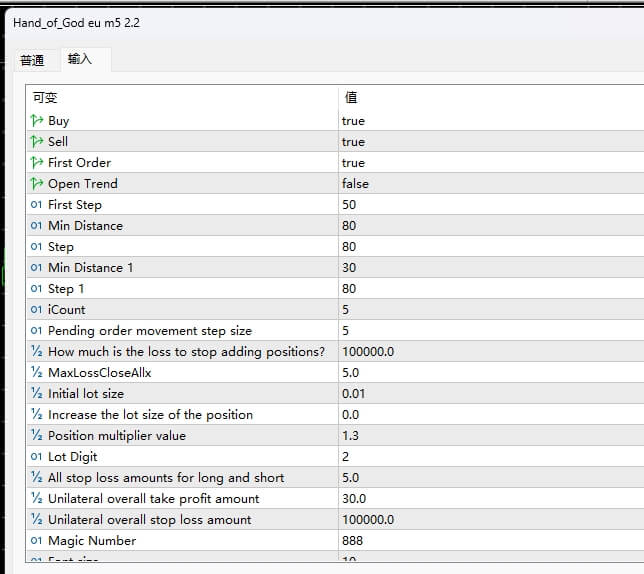Click the 可变 column header
Image resolution: width=644 pixels, height=574 pixels.
[x=45, y=98]
